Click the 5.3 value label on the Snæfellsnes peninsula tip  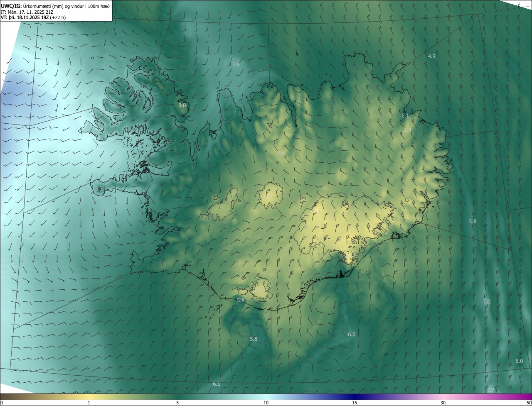tap(99, 189)
